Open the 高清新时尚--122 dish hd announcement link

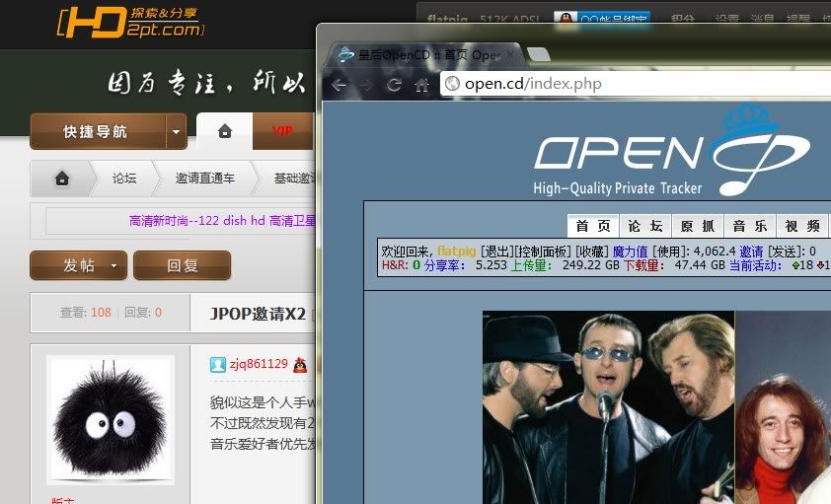(x=222, y=220)
